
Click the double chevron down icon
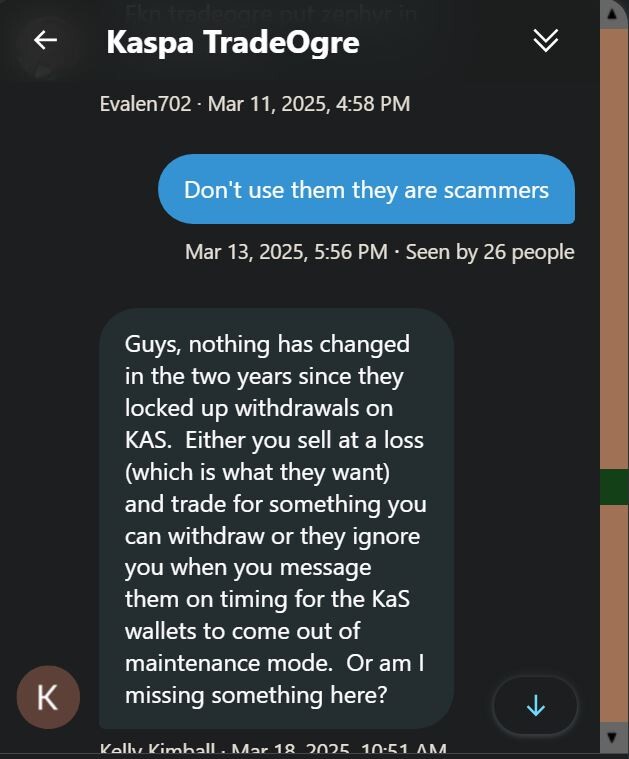pyautogui.click(x=546, y=40)
